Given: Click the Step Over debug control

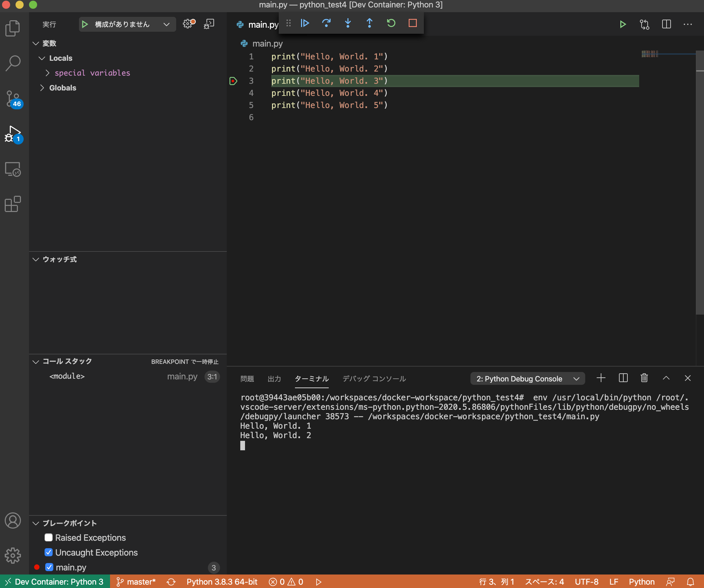Looking at the screenshot, I should tap(326, 23).
